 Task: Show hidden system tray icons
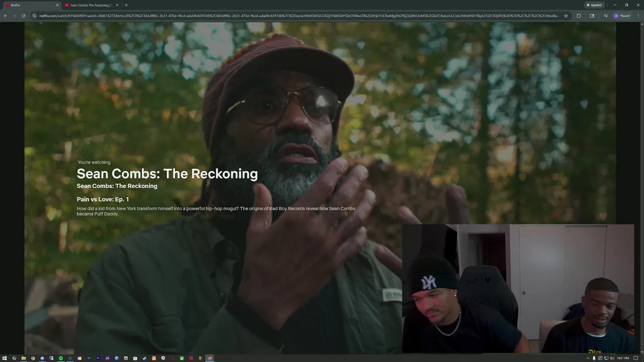[x=588, y=358]
